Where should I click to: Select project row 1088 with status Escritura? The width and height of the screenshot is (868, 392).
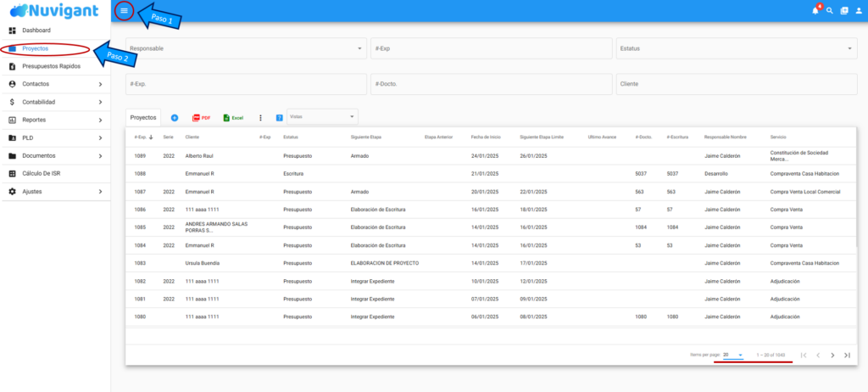coord(491,174)
